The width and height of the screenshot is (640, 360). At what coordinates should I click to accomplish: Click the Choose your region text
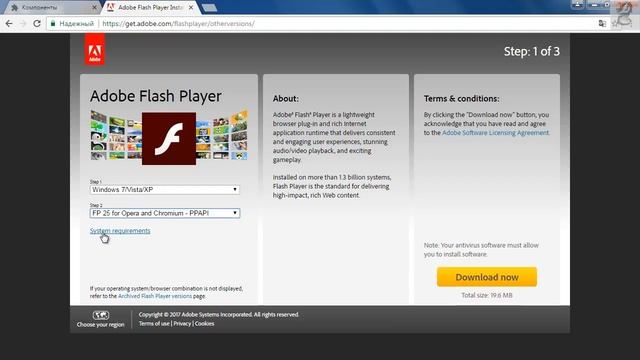(100, 325)
